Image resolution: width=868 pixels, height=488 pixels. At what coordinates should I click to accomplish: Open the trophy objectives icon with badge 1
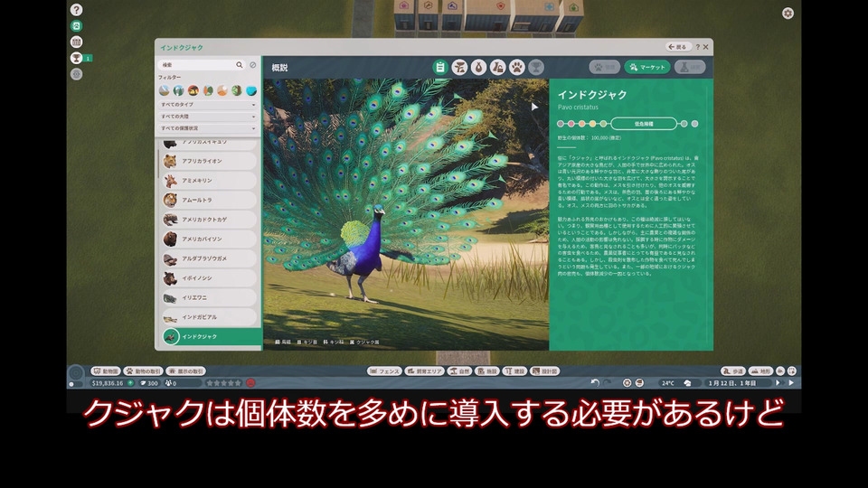(76, 58)
